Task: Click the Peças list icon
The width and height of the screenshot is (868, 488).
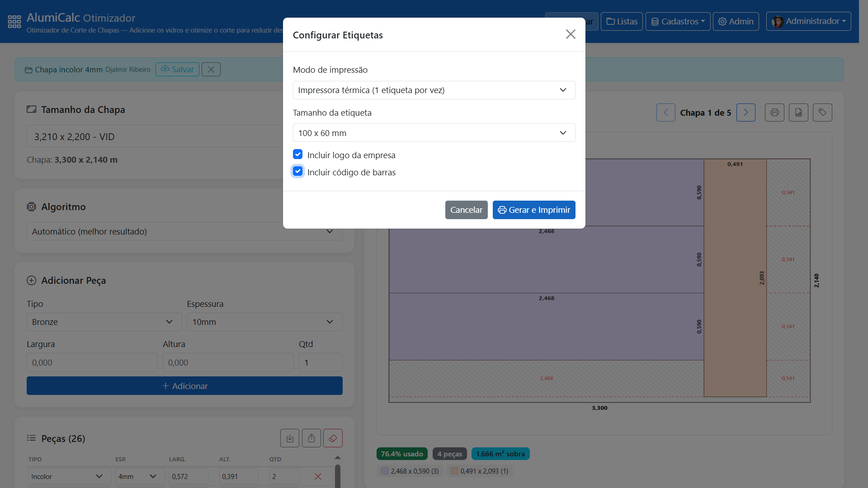Action: point(31,438)
